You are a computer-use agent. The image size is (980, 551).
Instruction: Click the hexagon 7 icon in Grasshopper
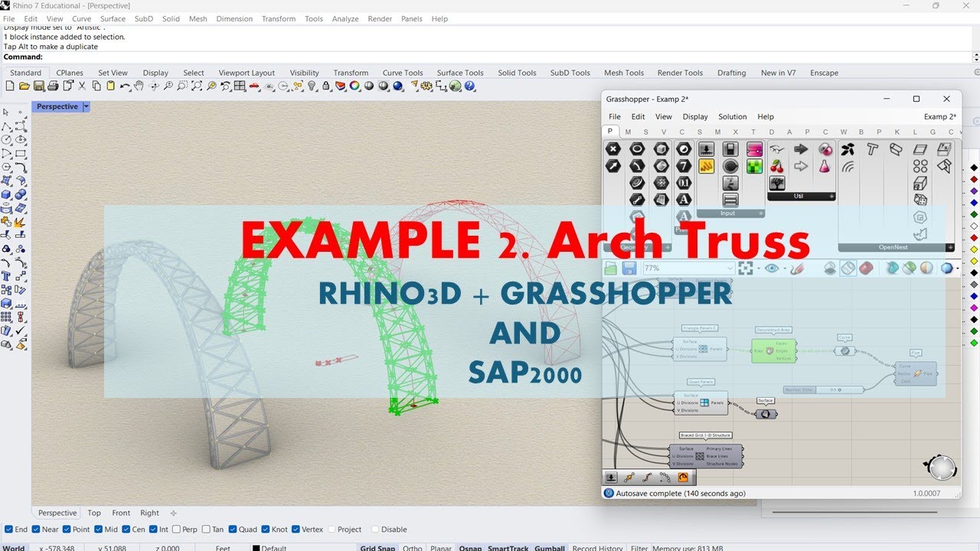[x=684, y=166]
